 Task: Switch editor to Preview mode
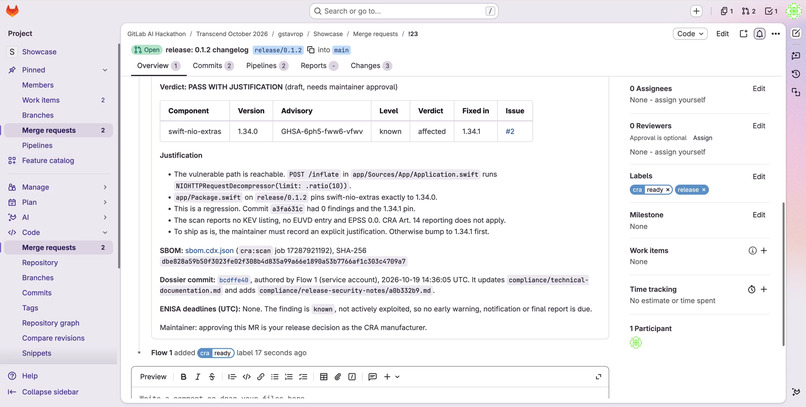click(x=153, y=377)
